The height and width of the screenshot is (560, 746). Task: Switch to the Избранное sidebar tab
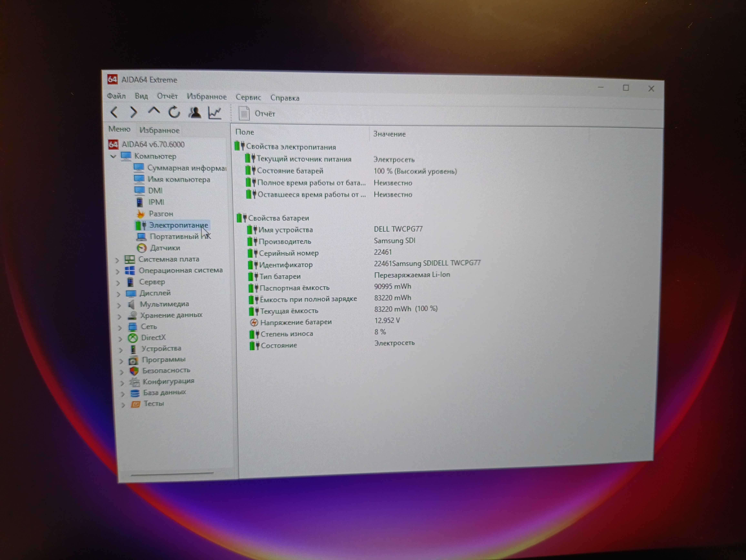[x=160, y=130]
